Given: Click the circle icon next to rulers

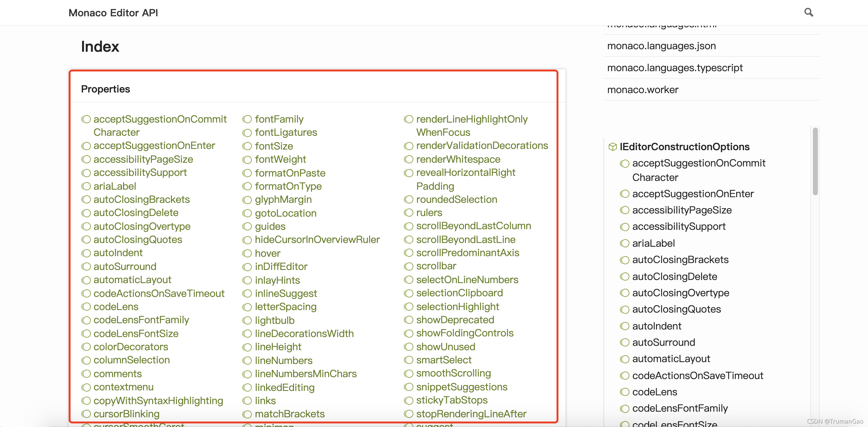Looking at the screenshot, I should [408, 213].
